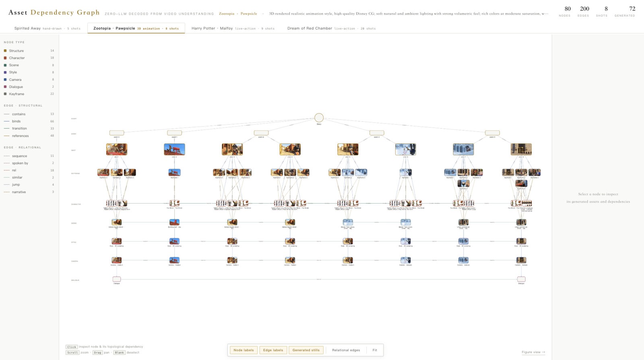The width and height of the screenshot is (644, 360).
Task: Inspect the shot 5 thumbnail node
Action: [348, 149]
